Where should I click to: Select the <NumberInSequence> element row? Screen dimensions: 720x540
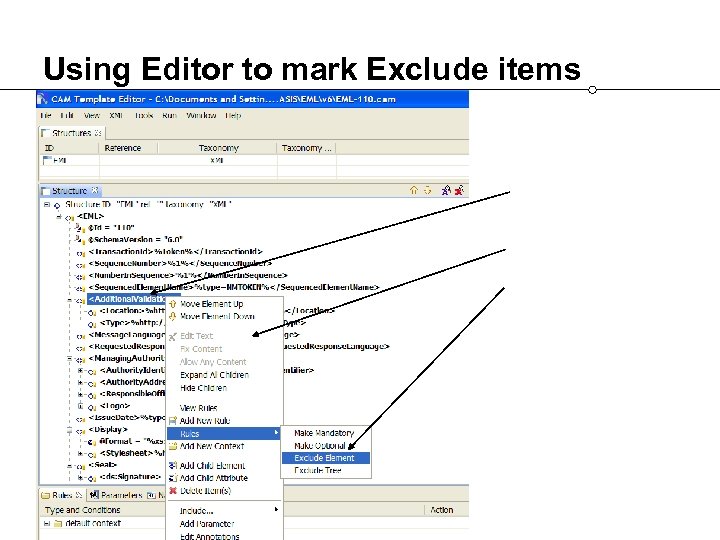[188, 275]
